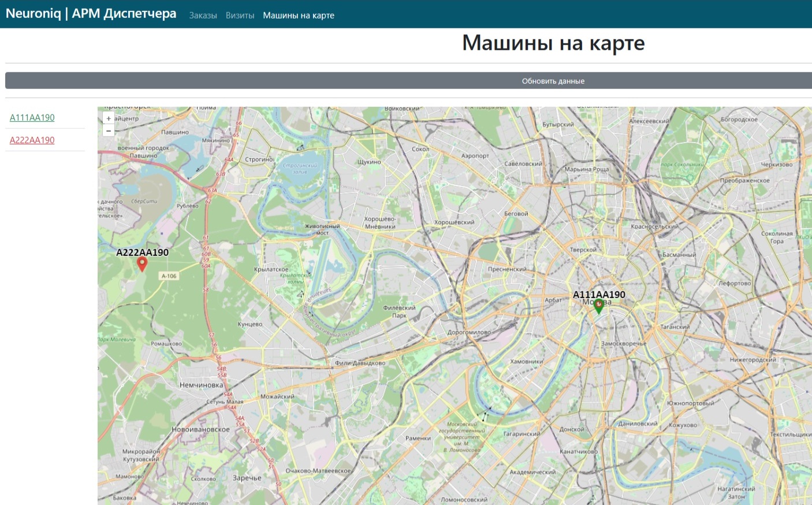This screenshot has height=505, width=812.
Task: Select vehicle A222AA190 in the sidebar list
Action: pyautogui.click(x=32, y=140)
